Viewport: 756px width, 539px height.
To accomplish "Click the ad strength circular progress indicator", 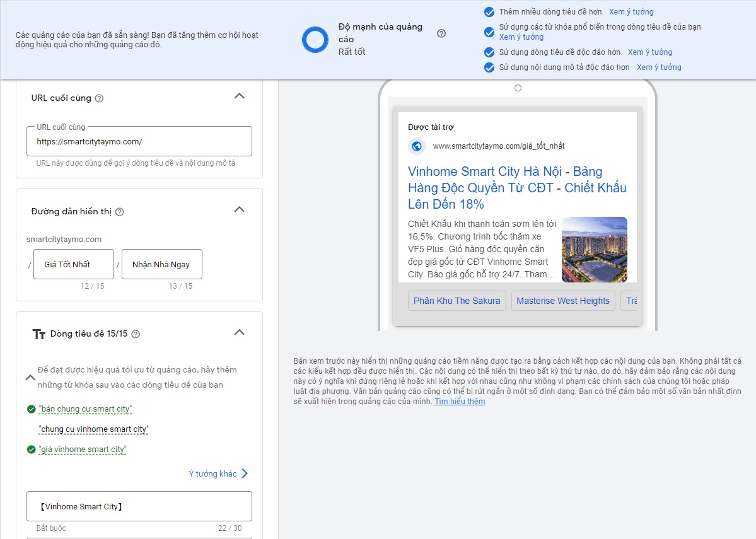I will coord(315,40).
